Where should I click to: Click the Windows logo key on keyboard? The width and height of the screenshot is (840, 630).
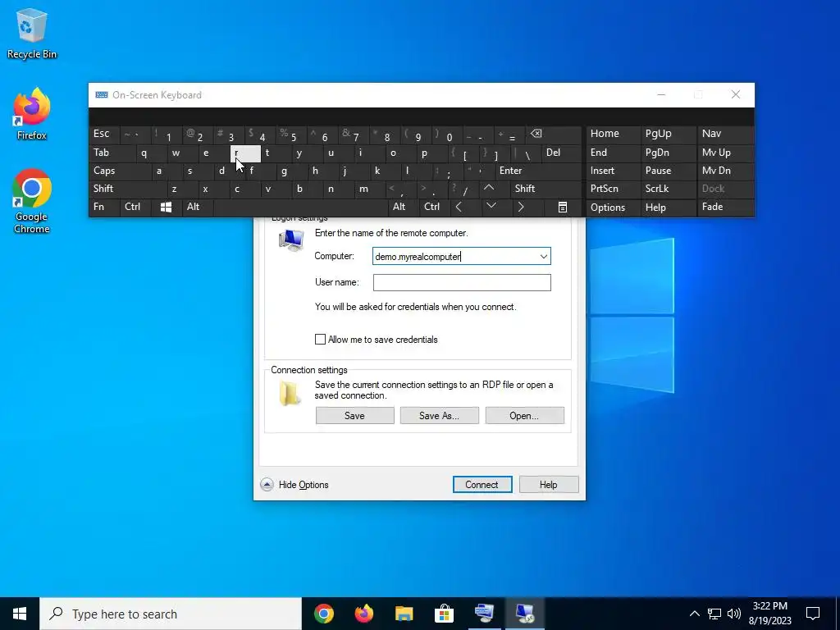click(166, 208)
